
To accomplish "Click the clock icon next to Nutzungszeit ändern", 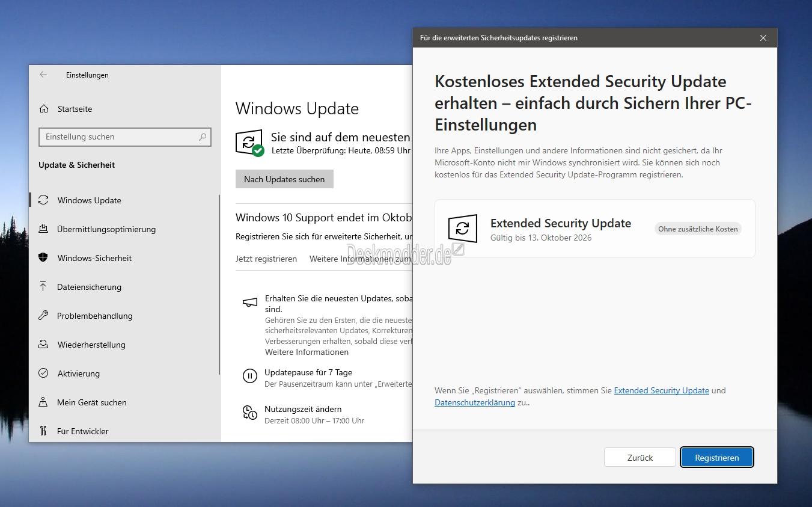I will coord(249,413).
